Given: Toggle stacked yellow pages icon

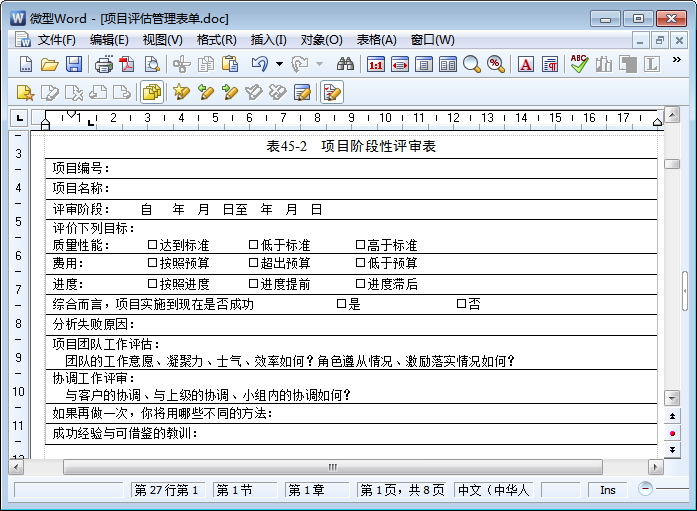Looking at the screenshot, I should (152, 92).
